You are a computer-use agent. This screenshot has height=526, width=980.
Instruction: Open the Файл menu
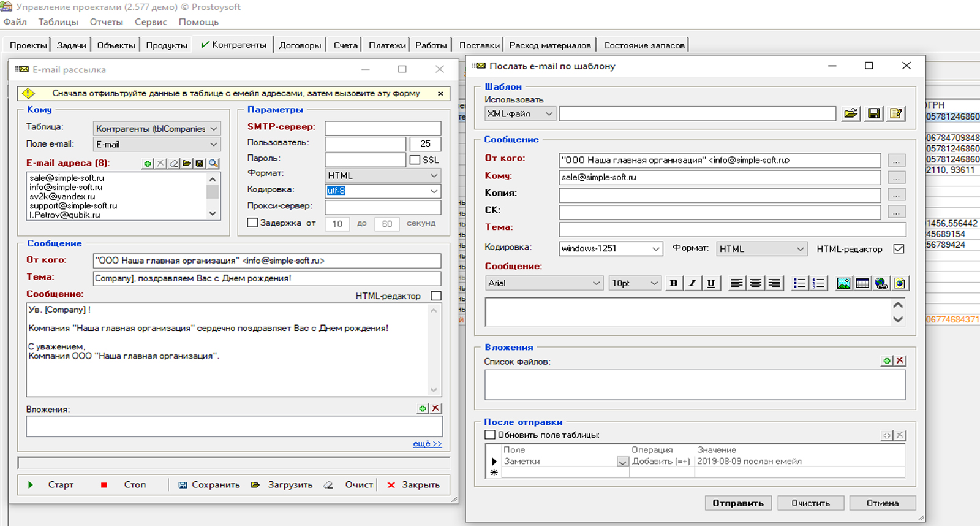pyautogui.click(x=15, y=22)
